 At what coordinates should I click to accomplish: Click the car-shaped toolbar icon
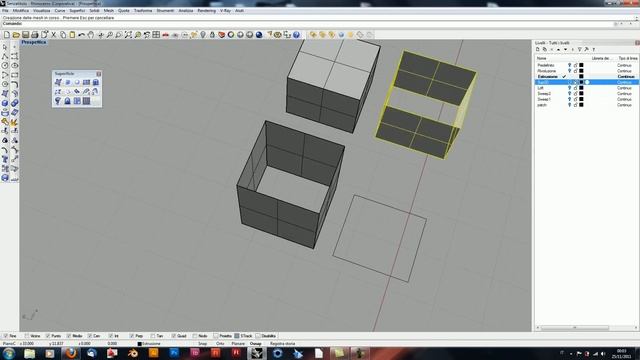pyautogui.click(x=165, y=35)
